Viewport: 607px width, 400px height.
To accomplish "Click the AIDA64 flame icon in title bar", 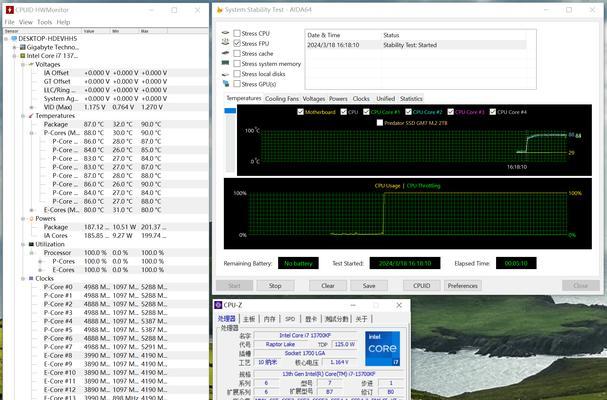I will pyautogui.click(x=219, y=10).
